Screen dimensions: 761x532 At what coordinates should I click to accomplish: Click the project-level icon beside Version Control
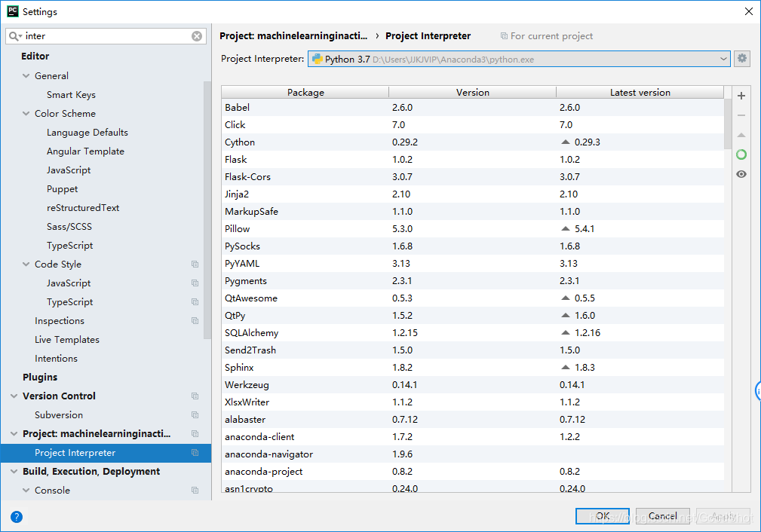tap(195, 396)
